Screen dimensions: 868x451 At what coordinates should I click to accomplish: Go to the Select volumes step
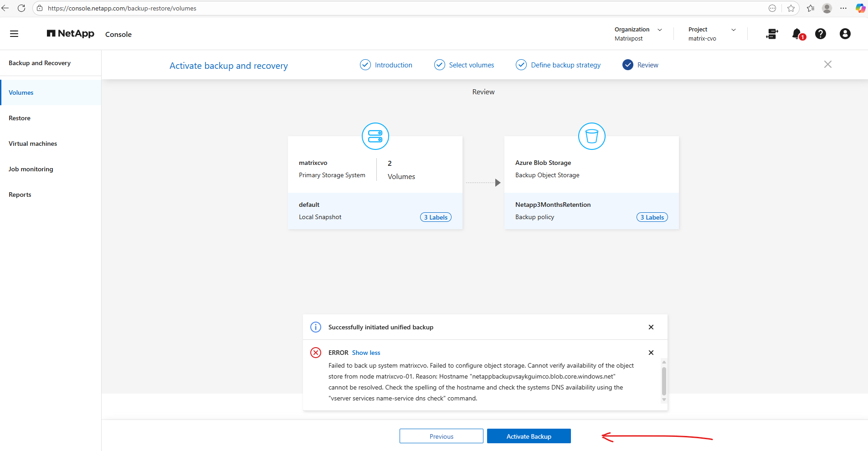pos(471,65)
